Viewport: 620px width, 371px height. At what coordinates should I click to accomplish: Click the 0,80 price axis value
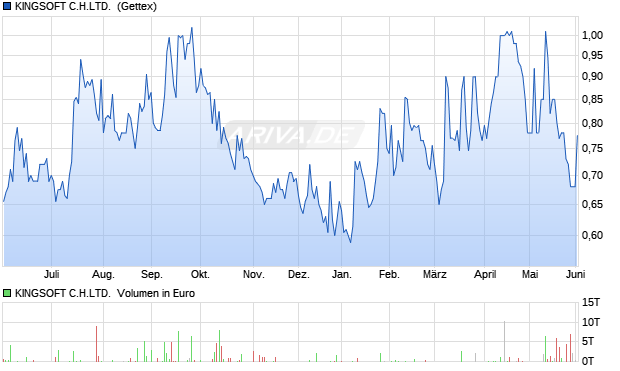[592, 123]
